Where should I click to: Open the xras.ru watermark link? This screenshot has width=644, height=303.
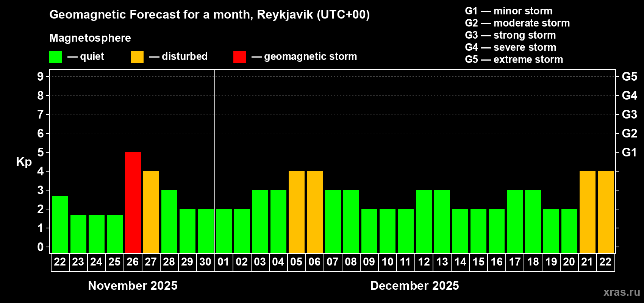621,292
